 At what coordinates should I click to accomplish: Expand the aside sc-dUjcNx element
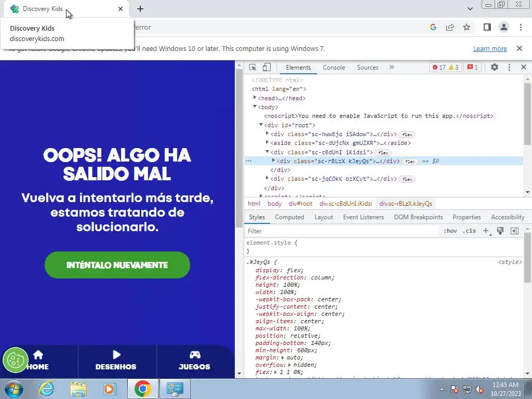point(268,142)
